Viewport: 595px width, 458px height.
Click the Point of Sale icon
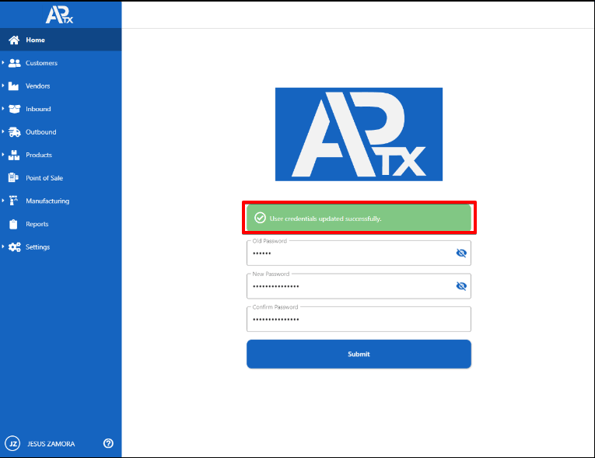(13, 178)
